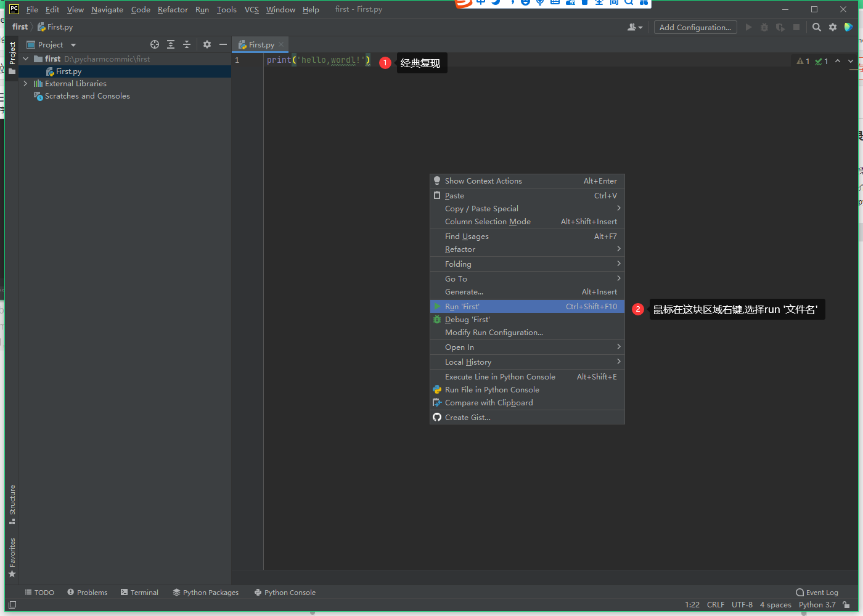Open the TODO tool window
This screenshot has height=616, width=863.
[39, 593]
